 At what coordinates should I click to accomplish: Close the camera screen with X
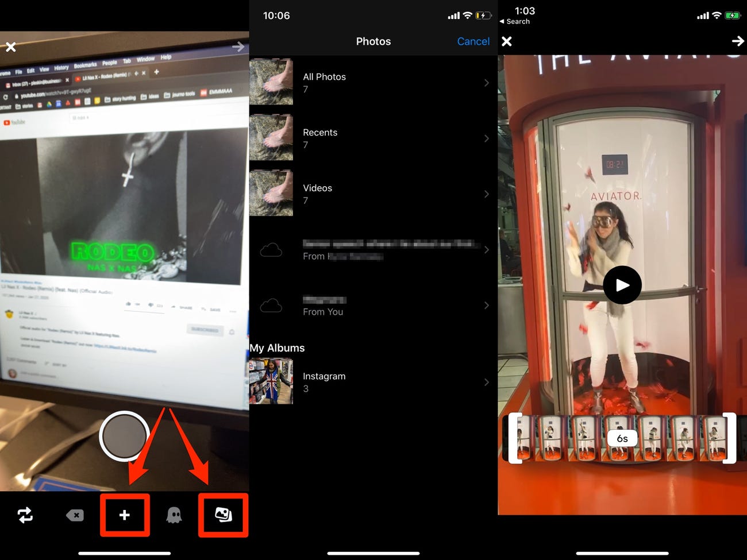[11, 47]
